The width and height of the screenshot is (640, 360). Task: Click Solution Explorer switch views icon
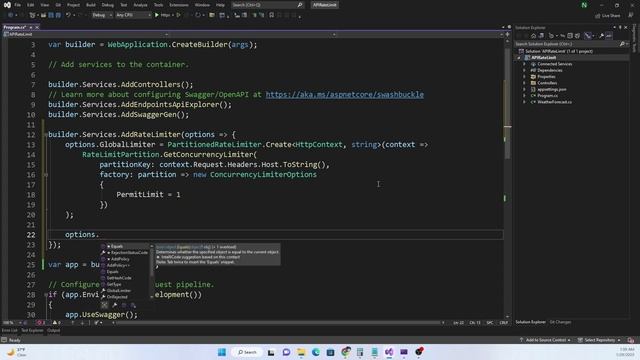(x=541, y=36)
